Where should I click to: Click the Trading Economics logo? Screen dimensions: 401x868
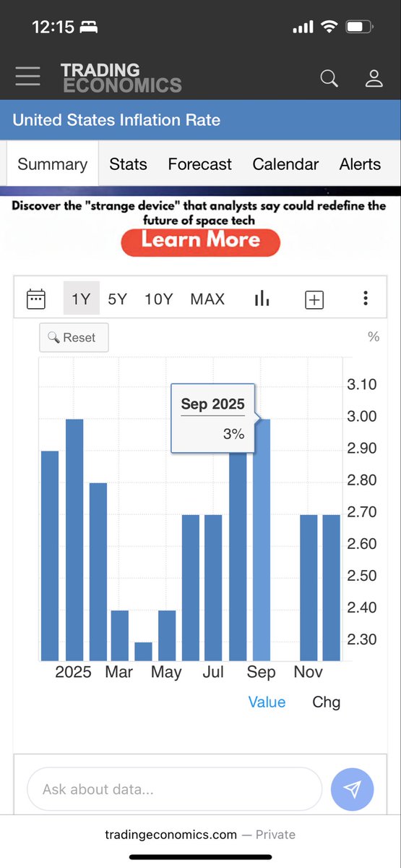pyautogui.click(x=121, y=77)
